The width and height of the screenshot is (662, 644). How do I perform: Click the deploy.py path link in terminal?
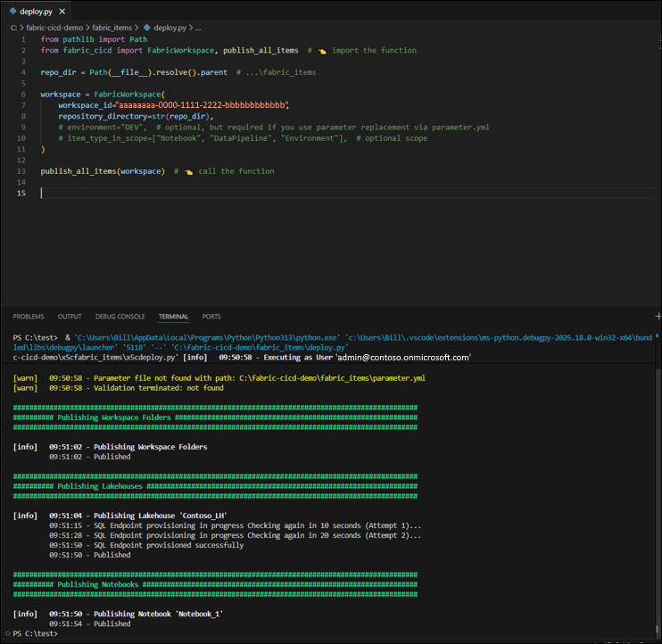tap(260, 347)
